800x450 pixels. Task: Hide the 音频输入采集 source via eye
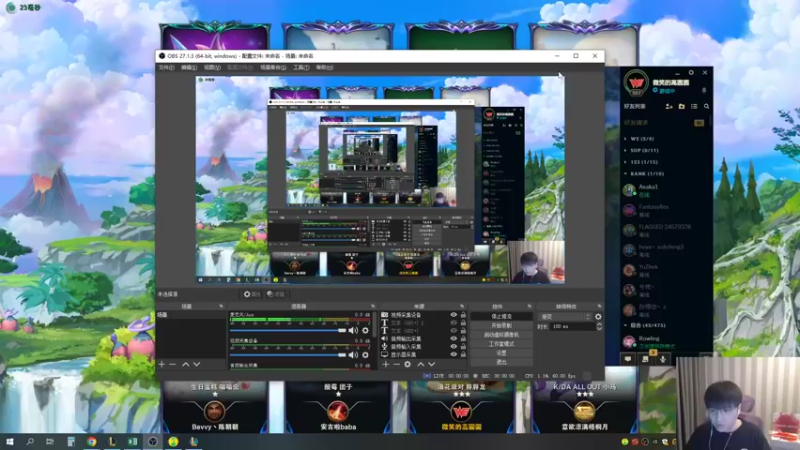[x=454, y=346]
